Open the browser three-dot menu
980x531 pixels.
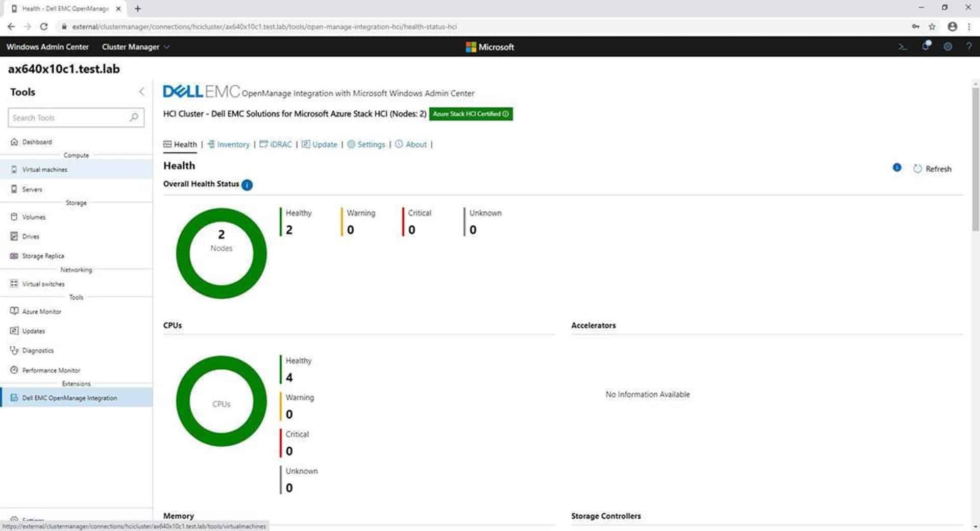click(x=969, y=27)
